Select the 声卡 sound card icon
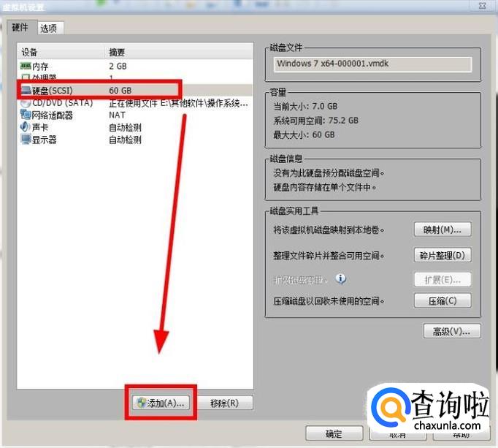 pos(26,127)
